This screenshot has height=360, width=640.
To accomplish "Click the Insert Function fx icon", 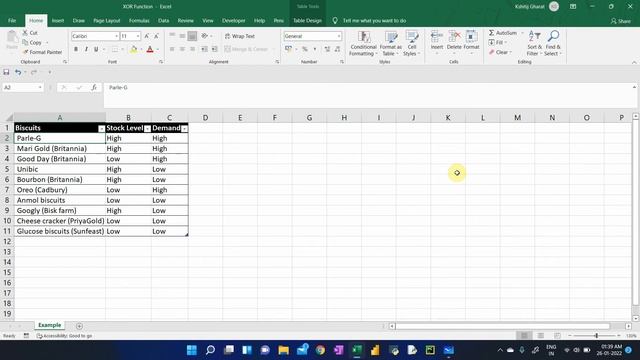I will click(94, 87).
